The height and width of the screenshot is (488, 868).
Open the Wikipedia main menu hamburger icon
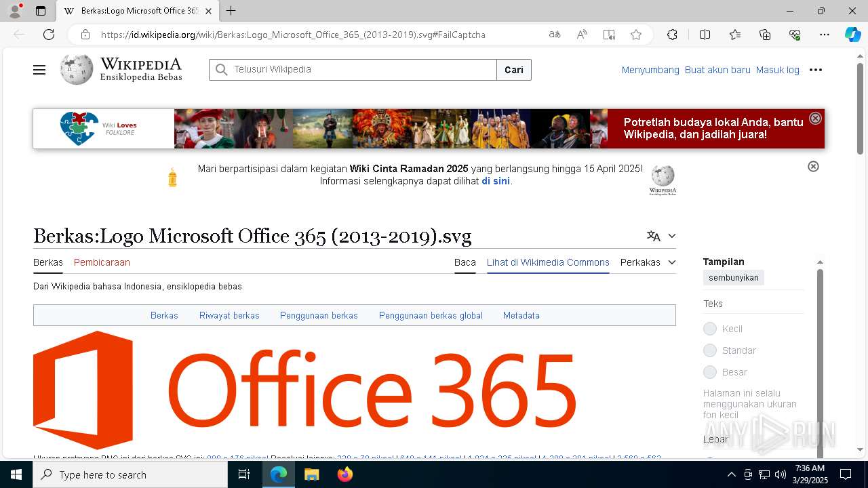coord(39,70)
